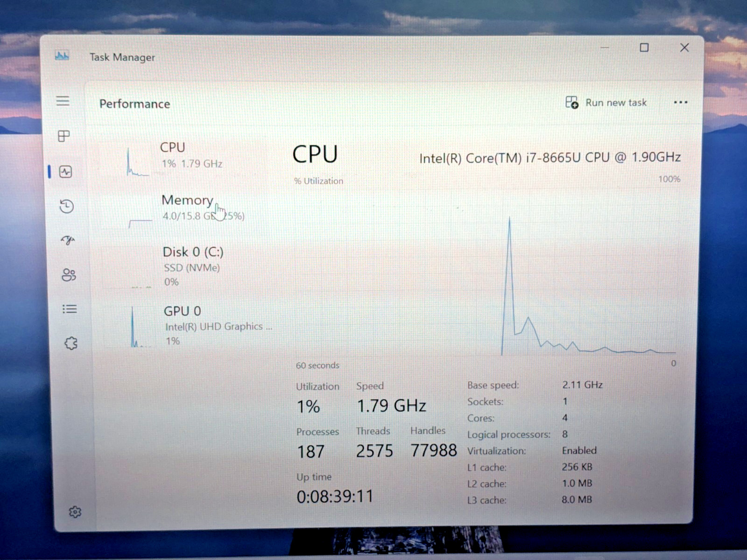
Task: Minimize the Task Manager window
Action: (x=605, y=48)
